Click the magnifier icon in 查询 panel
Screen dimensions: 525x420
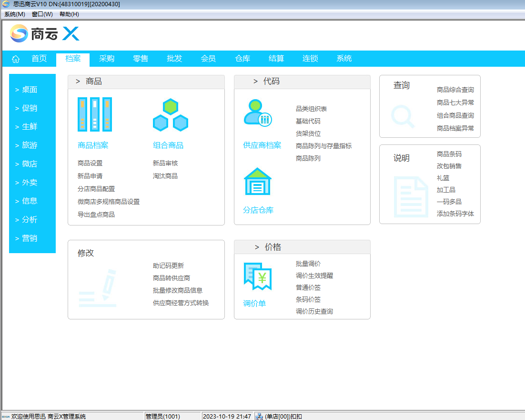(x=403, y=116)
